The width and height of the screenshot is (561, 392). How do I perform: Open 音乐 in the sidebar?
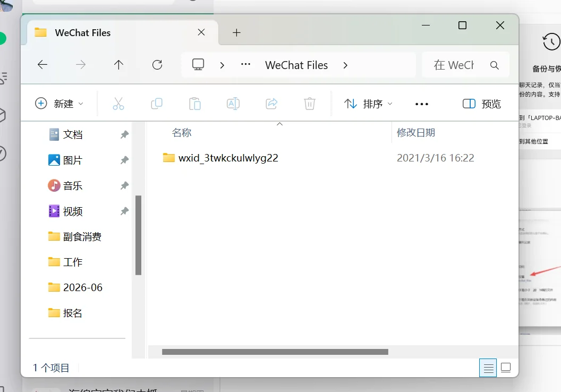pyautogui.click(x=73, y=185)
